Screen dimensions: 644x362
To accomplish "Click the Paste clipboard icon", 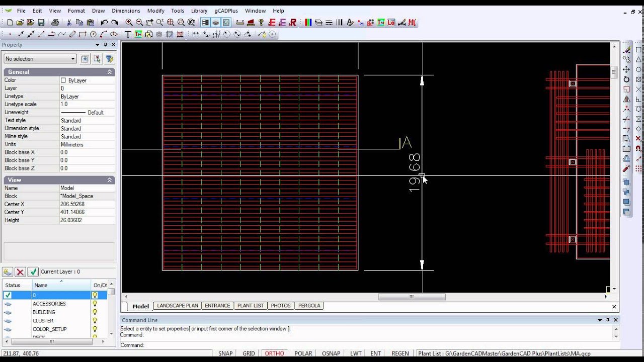I will pos(91,23).
